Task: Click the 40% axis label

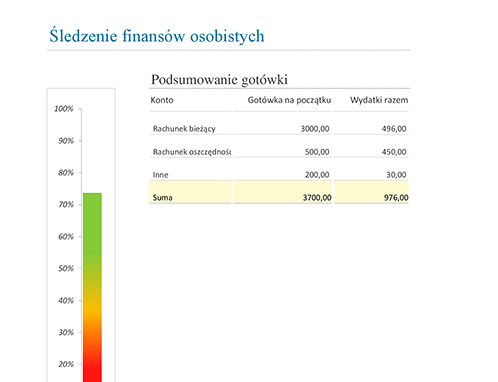Action: (66, 300)
